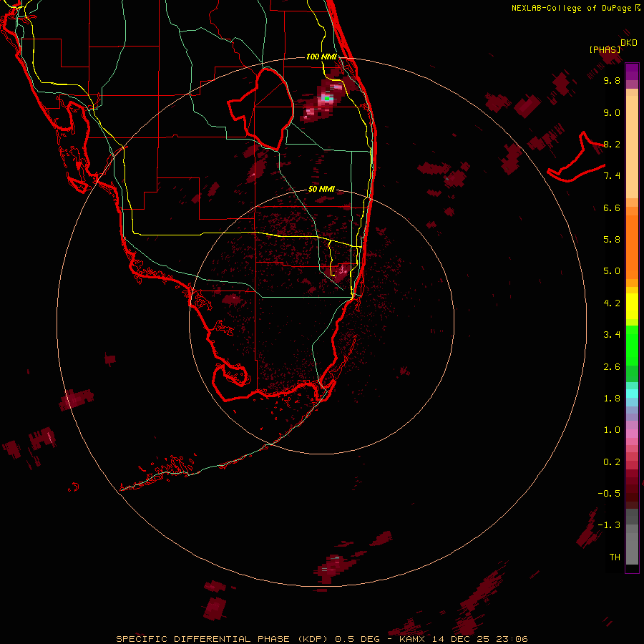The image size is (644, 644).
Task: Click the DKD label above the color scale
Action: coord(628,43)
